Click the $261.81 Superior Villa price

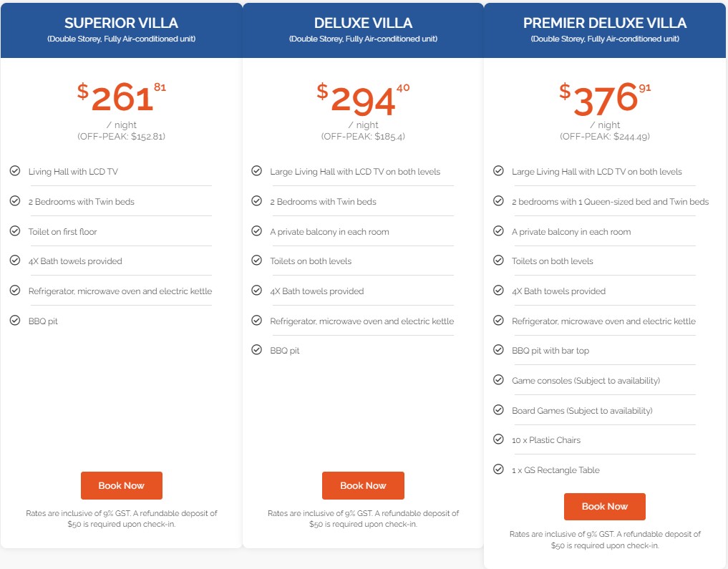(x=122, y=99)
